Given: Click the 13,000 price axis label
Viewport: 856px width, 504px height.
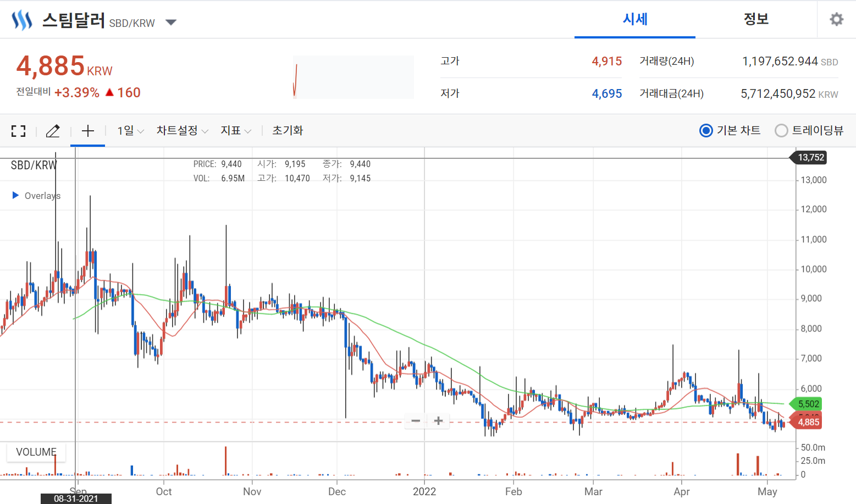Looking at the screenshot, I should click(814, 180).
